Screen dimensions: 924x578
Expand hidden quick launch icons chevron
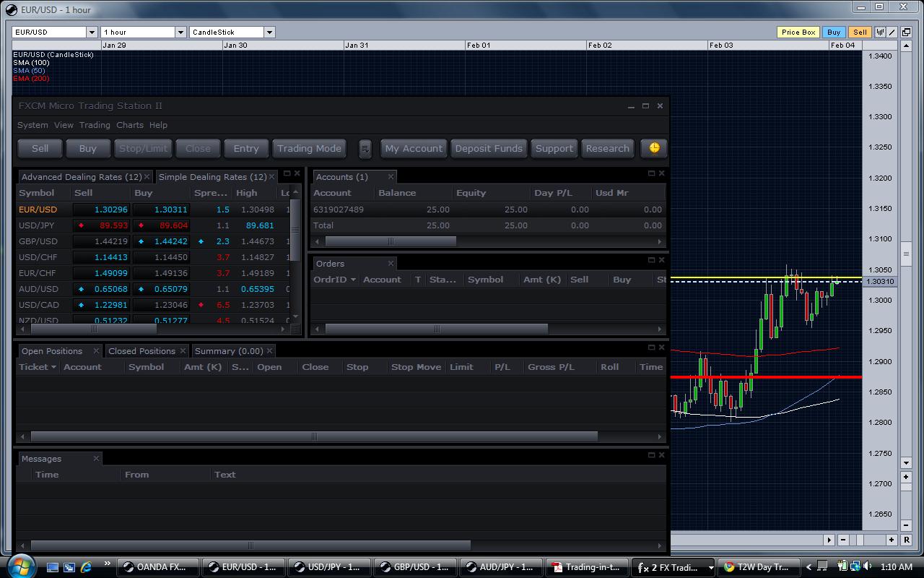point(107,564)
